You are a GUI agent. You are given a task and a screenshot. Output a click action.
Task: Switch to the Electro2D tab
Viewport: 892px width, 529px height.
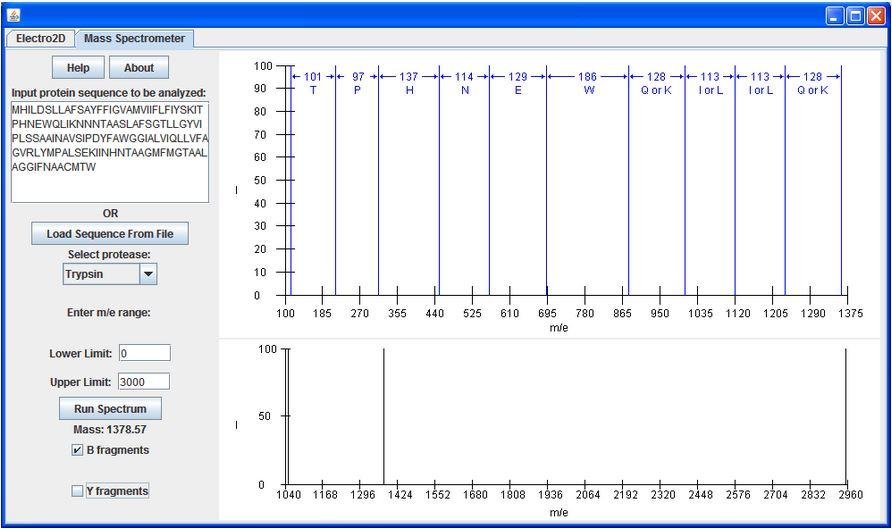40,39
